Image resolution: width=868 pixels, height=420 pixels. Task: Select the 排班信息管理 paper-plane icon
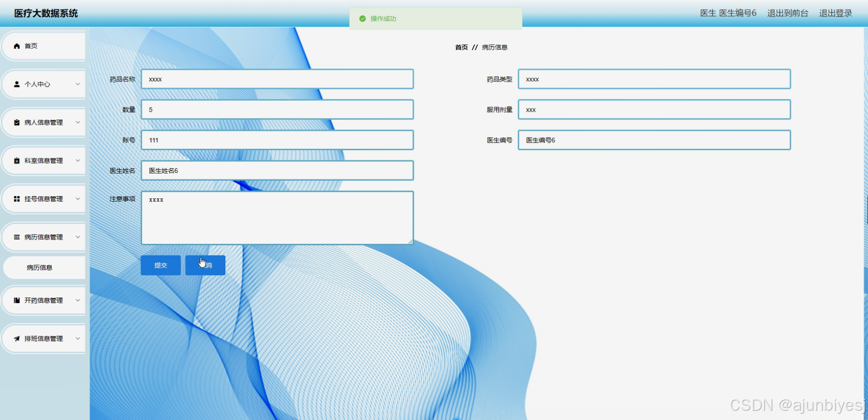[x=17, y=338]
